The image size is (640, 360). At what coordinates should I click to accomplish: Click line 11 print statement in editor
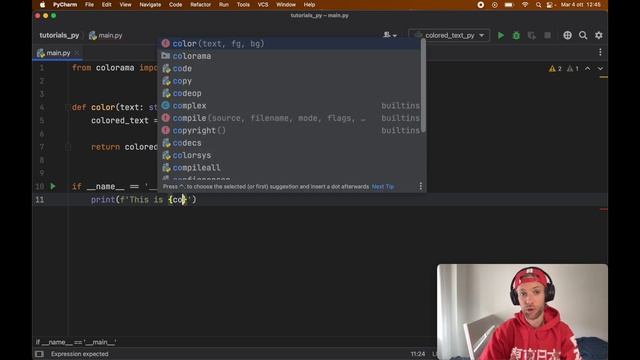click(x=144, y=200)
